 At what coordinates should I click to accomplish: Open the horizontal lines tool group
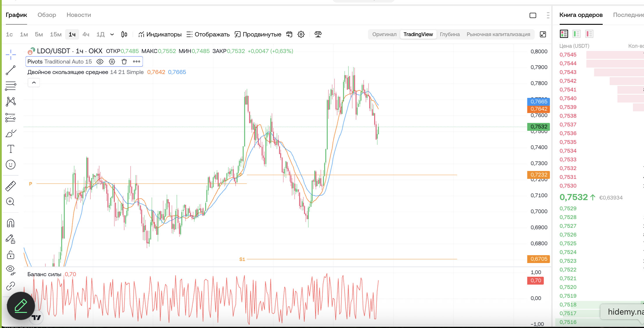(x=11, y=86)
